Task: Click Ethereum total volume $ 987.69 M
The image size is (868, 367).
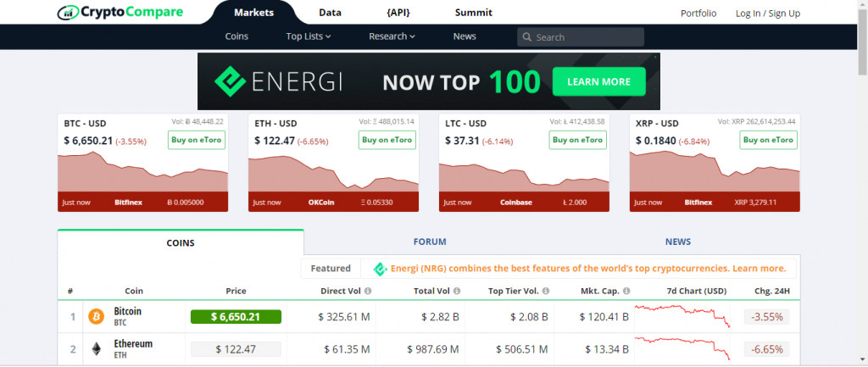Action: (433, 349)
